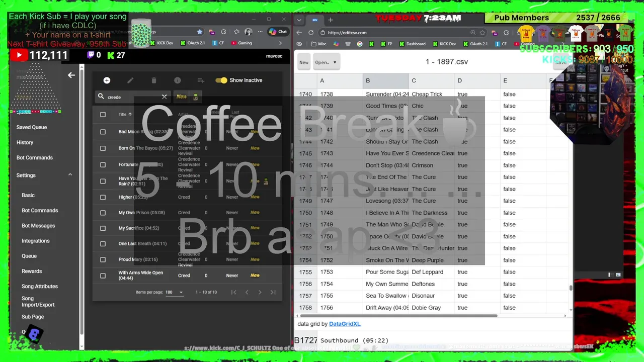Click the editcsv.com address bar

click(397, 32)
